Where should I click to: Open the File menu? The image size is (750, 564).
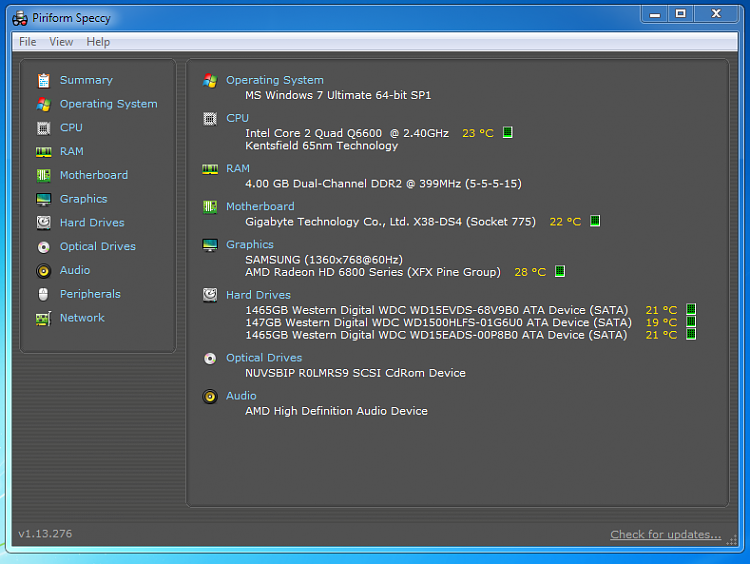pyautogui.click(x=28, y=42)
